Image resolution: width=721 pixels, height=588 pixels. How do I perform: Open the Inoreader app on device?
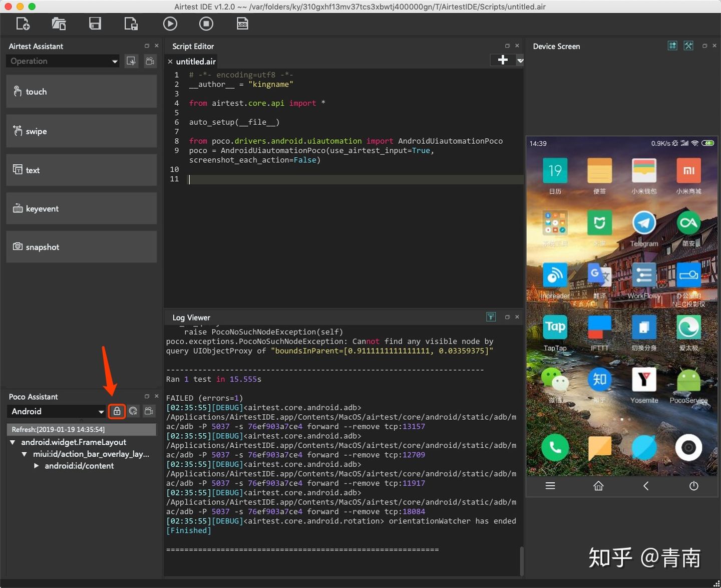(x=555, y=275)
